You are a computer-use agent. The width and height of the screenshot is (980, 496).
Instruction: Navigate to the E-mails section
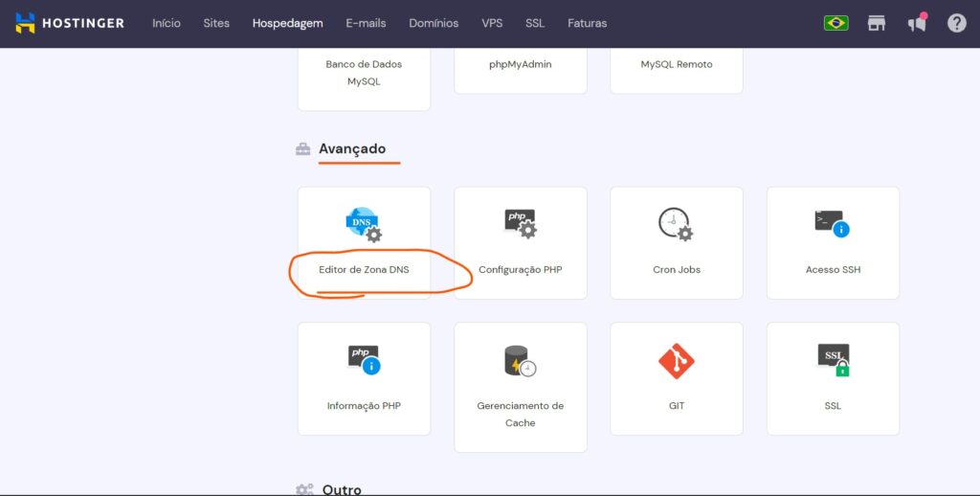366,23
